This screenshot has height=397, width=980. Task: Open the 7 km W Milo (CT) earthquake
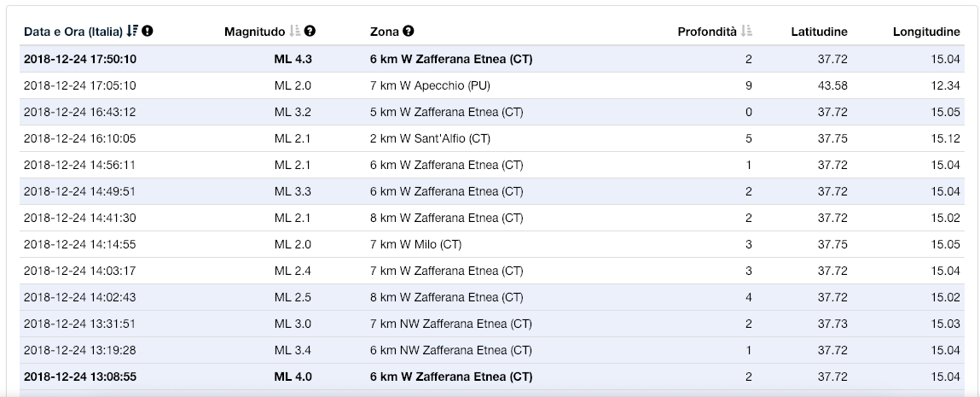[415, 244]
